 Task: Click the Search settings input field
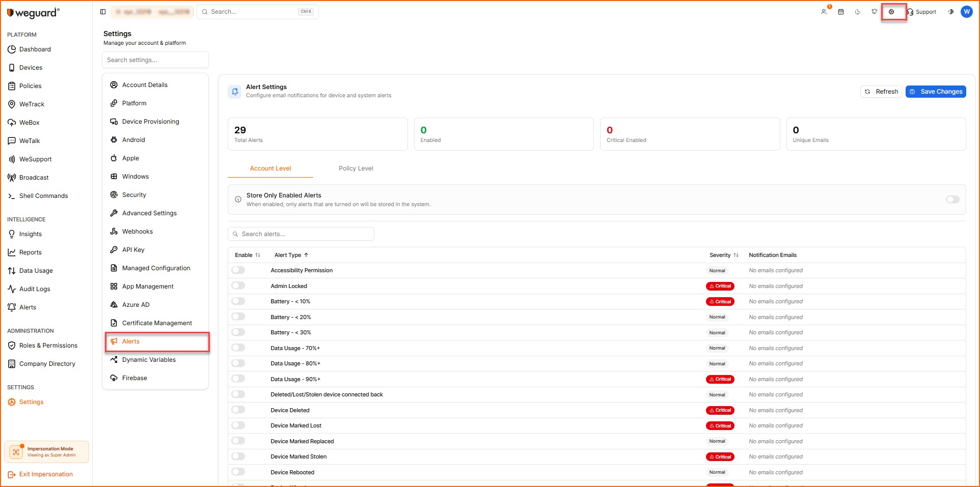(x=155, y=60)
